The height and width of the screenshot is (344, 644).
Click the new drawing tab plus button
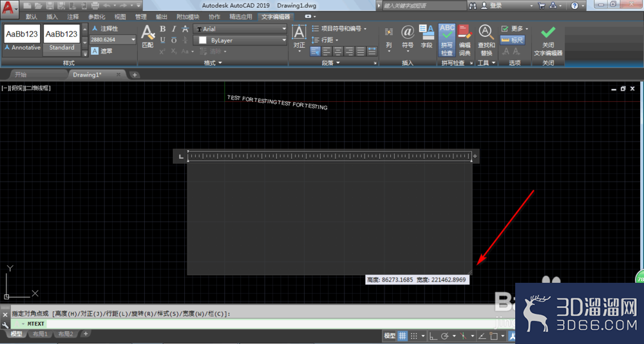[135, 75]
